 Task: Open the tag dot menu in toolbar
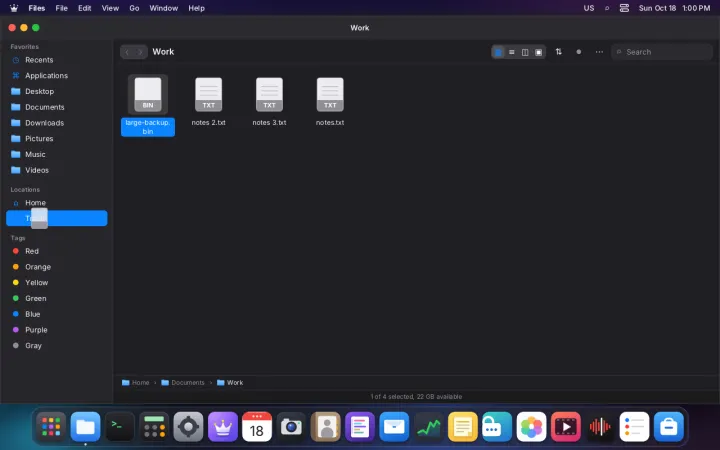pyautogui.click(x=579, y=52)
